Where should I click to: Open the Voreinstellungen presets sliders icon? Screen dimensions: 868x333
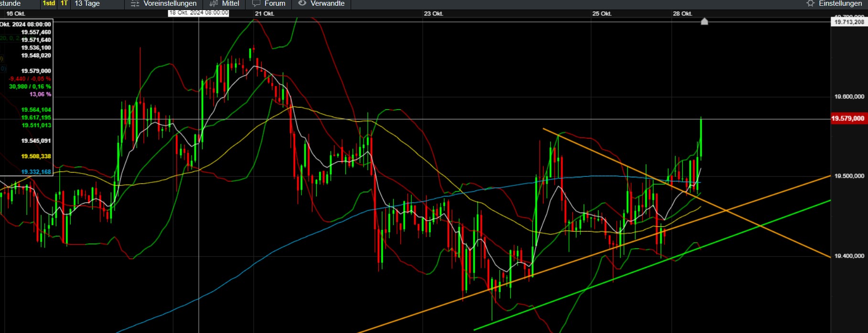pos(135,3)
